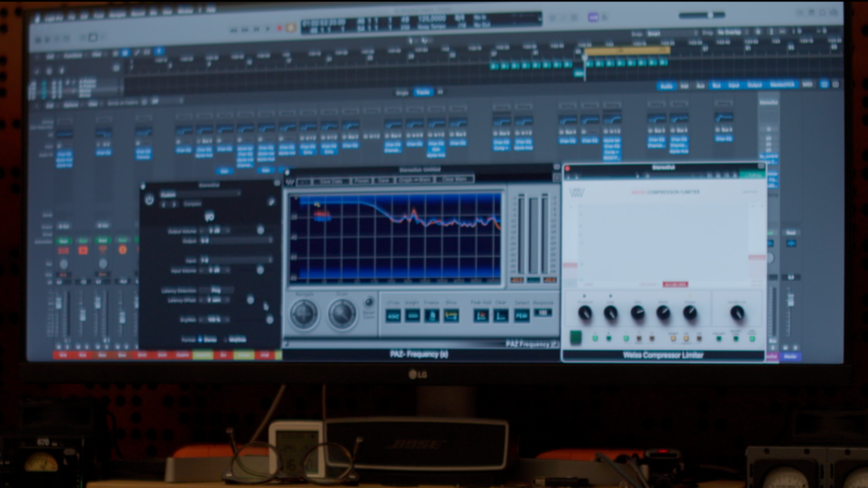Adjust the Input Volume knob
This screenshot has height=488, width=868.
click(x=260, y=270)
